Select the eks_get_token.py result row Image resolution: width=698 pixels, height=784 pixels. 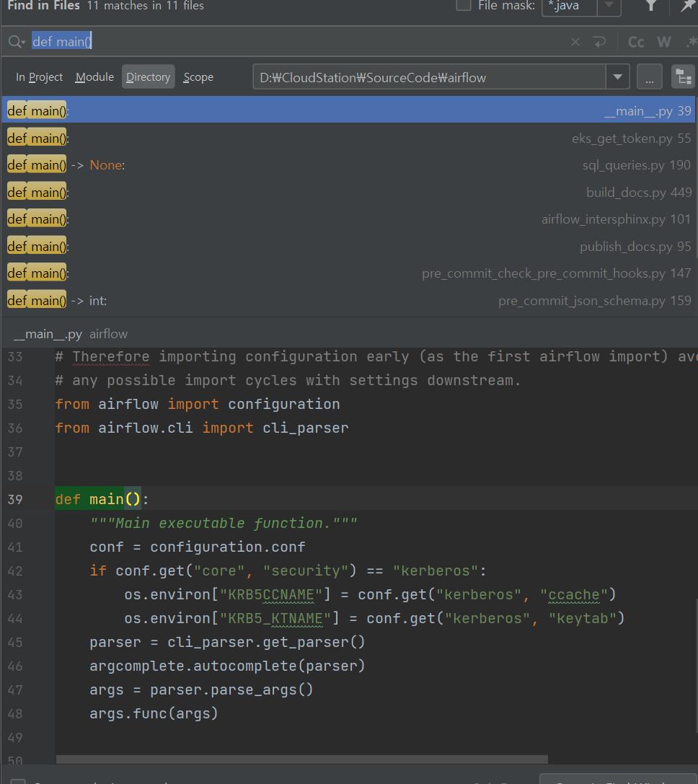pos(348,138)
